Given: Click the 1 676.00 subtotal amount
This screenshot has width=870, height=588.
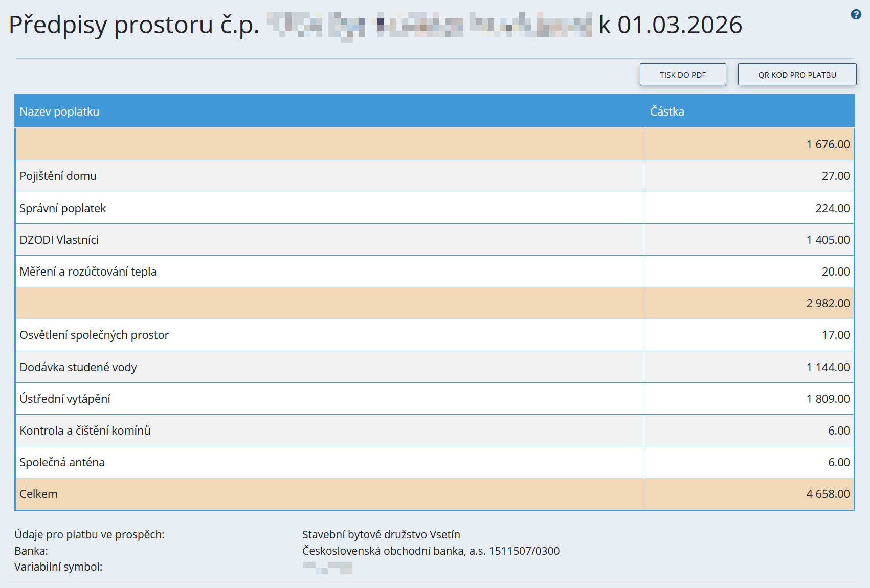Looking at the screenshot, I should (x=828, y=144).
